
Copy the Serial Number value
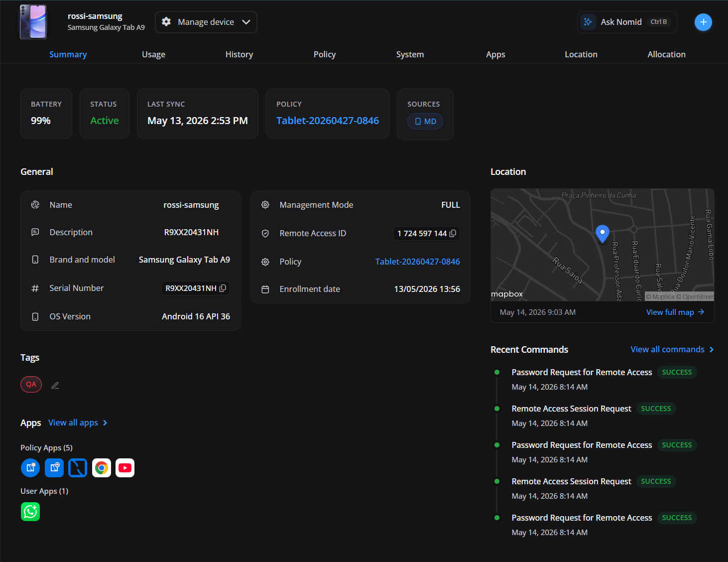pyautogui.click(x=223, y=288)
